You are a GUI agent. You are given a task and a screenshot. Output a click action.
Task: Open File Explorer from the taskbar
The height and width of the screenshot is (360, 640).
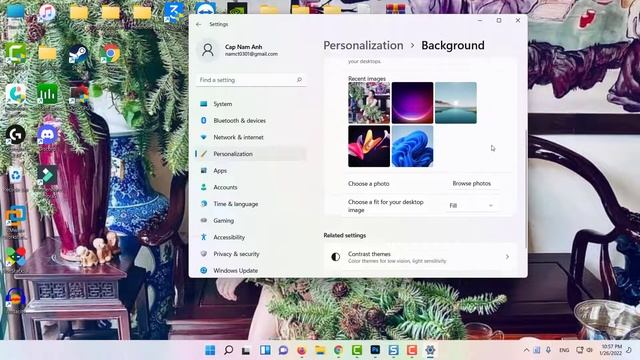pyautogui.click(x=320, y=350)
